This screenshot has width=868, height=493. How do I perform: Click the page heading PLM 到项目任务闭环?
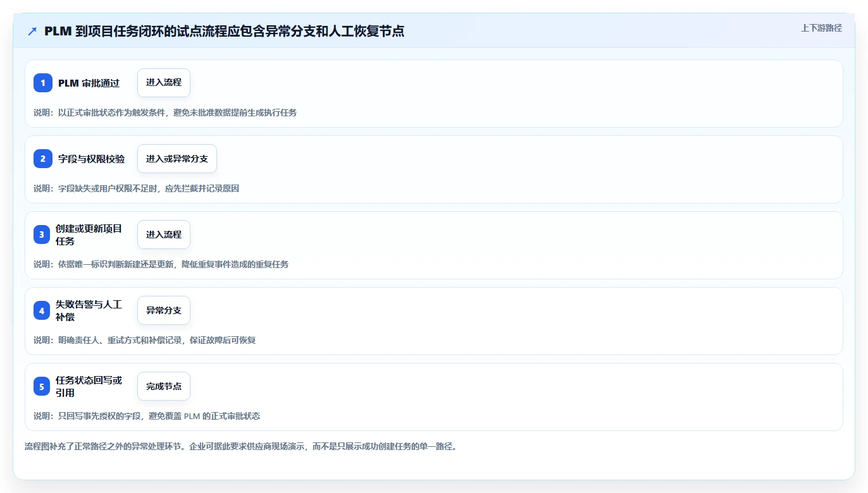[225, 31]
